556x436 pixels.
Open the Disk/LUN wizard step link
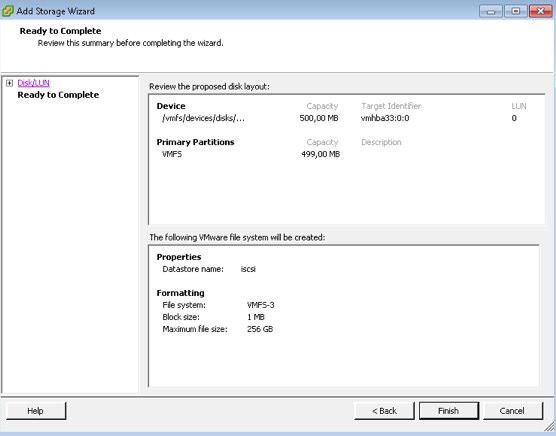(x=33, y=83)
